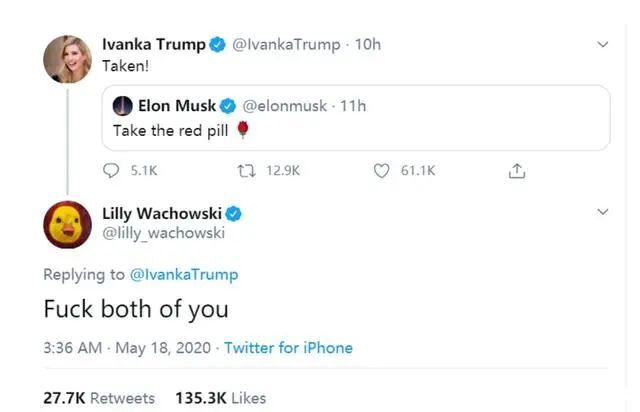The image size is (640, 412).
Task: Click the Lilly Wachowski display name
Action: pos(162,214)
